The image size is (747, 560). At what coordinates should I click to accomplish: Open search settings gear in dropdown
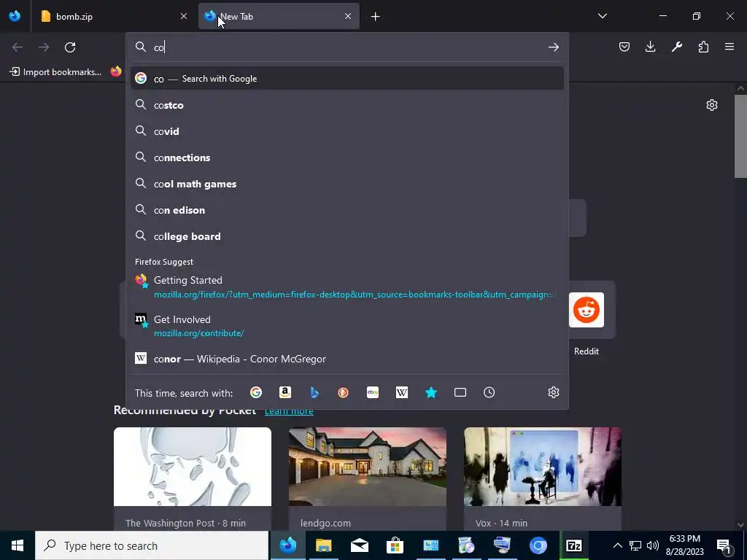pos(553,392)
